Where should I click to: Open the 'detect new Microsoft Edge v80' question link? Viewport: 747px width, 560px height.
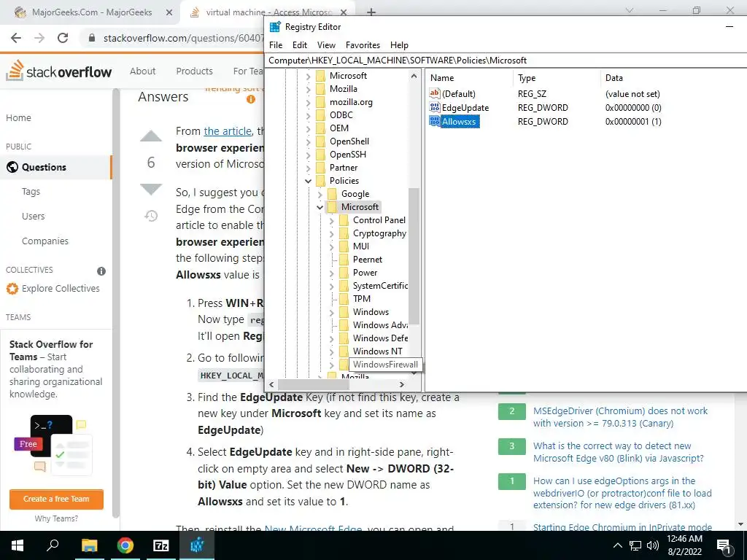(619, 452)
